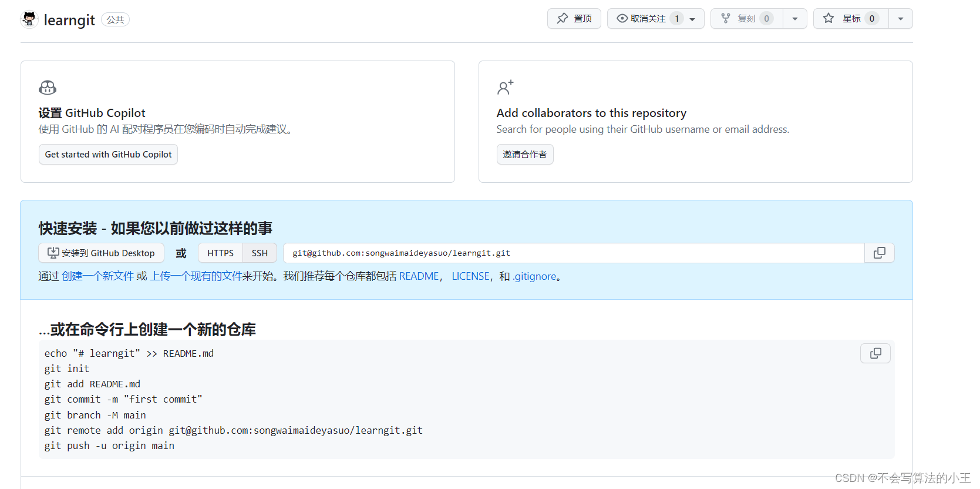Viewport: 980px width, 489px height.
Task: Click 'git push -u origin main' line
Action: [109, 446]
